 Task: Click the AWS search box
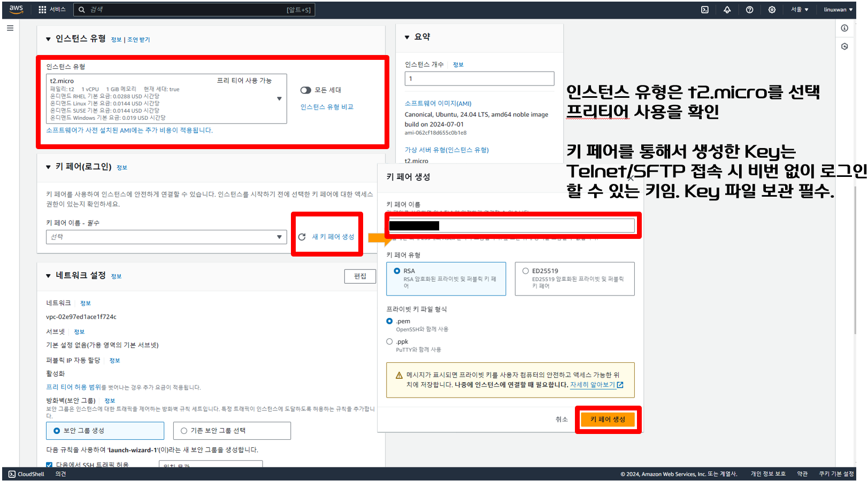pyautogui.click(x=194, y=10)
